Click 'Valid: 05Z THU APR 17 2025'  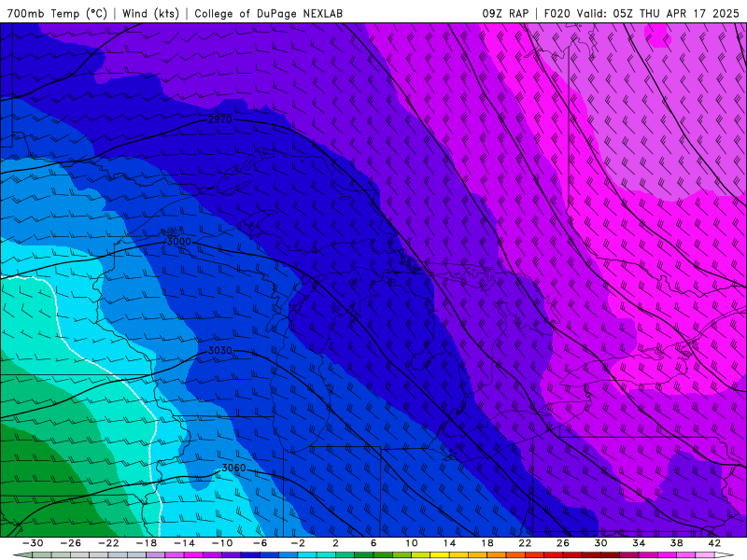pos(658,13)
